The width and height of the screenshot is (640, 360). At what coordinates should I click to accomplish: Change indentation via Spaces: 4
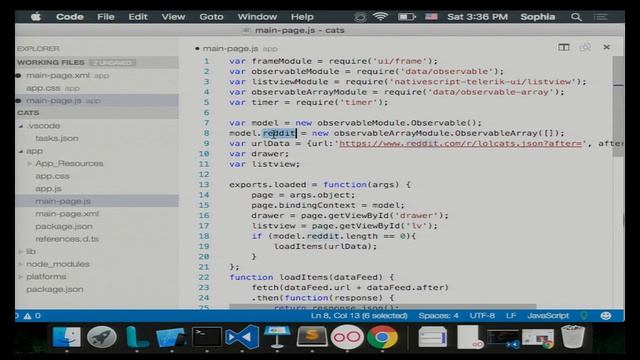(438, 316)
